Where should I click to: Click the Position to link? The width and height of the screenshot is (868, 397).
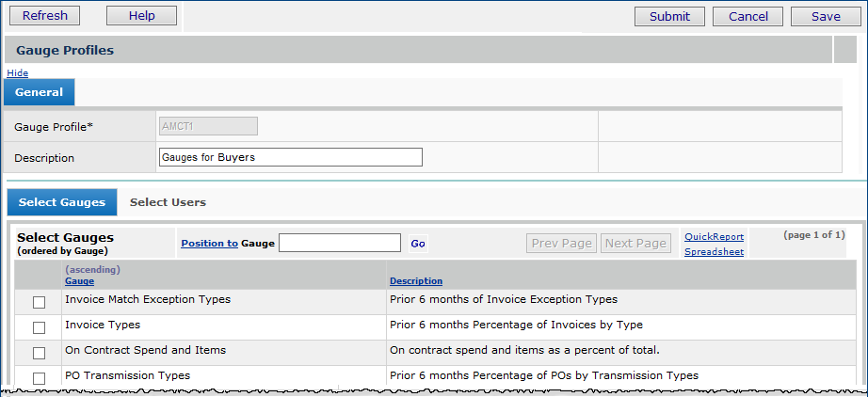[x=209, y=243]
